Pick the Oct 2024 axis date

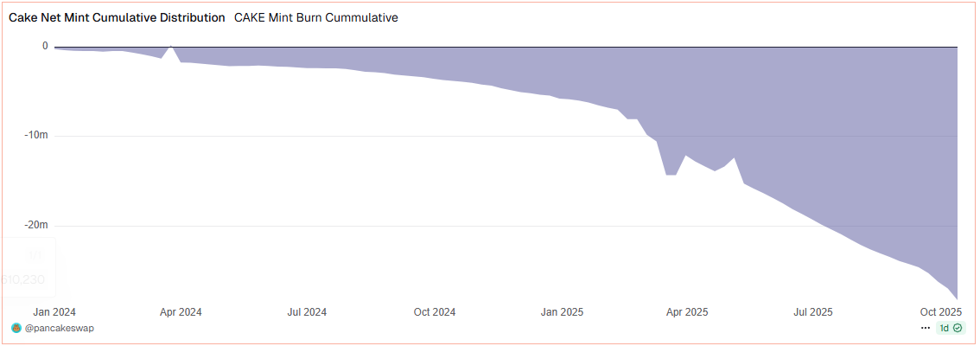coord(434,311)
